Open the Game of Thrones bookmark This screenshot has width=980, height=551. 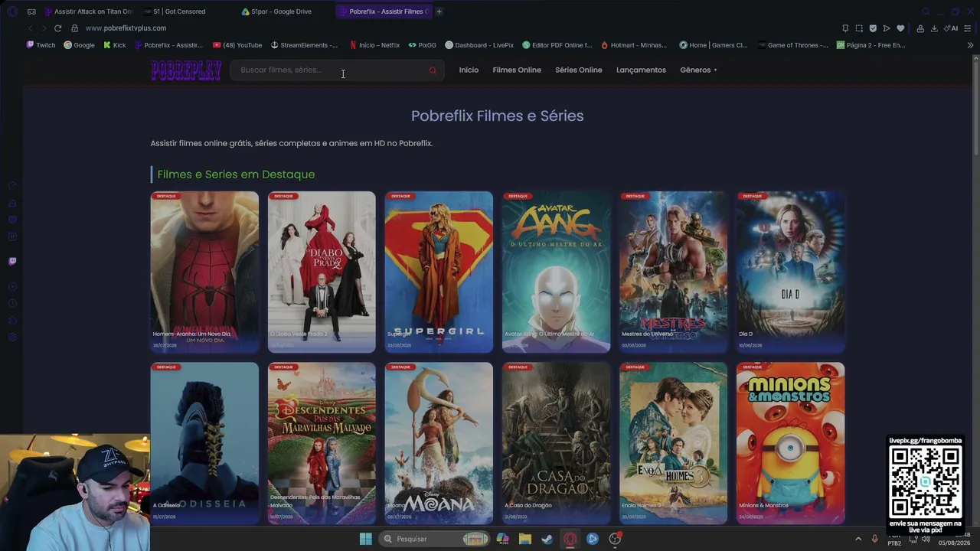(x=793, y=45)
